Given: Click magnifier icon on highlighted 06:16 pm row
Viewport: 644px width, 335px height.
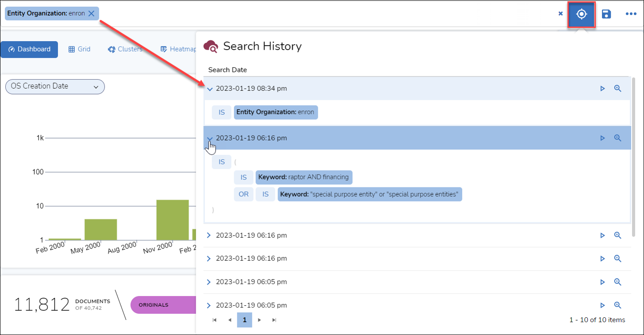Looking at the screenshot, I should point(618,138).
